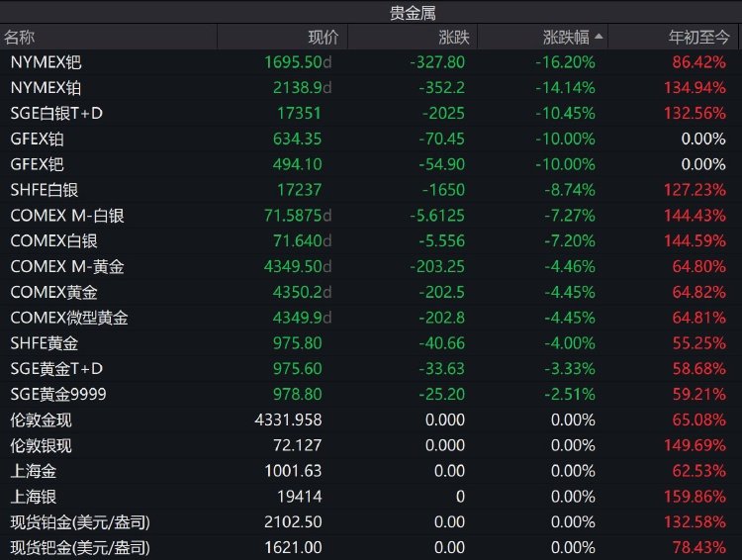This screenshot has width=742, height=560.
Task: Select the 上海银 row
Action: (36, 497)
